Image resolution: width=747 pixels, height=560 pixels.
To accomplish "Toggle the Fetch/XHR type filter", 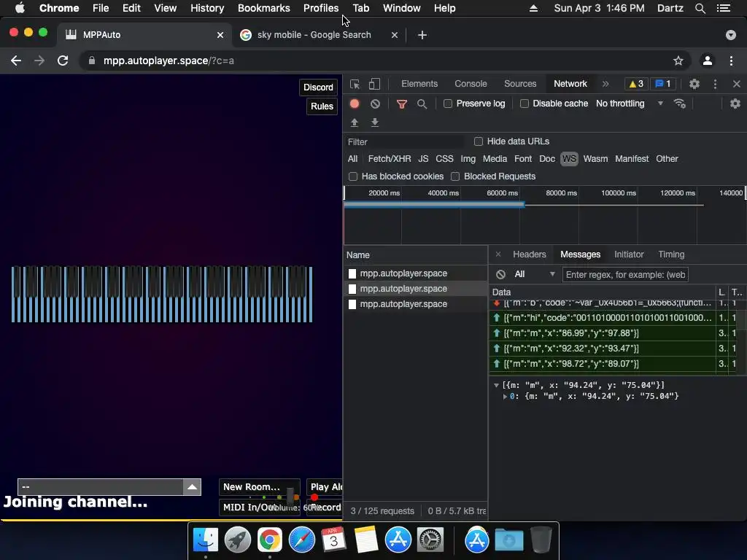I will click(390, 158).
